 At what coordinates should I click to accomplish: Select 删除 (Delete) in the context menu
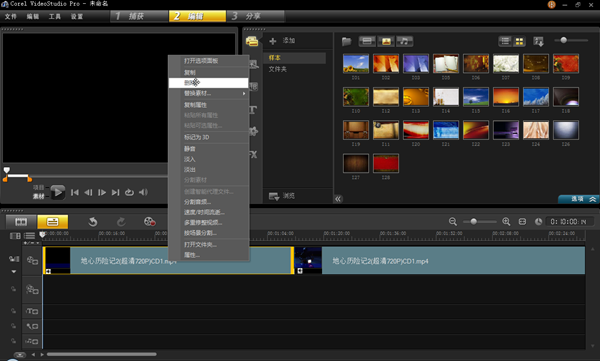tap(209, 83)
